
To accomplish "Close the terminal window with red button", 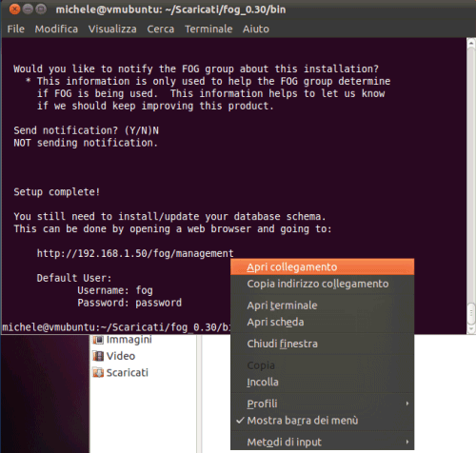I will tap(14, 10).
